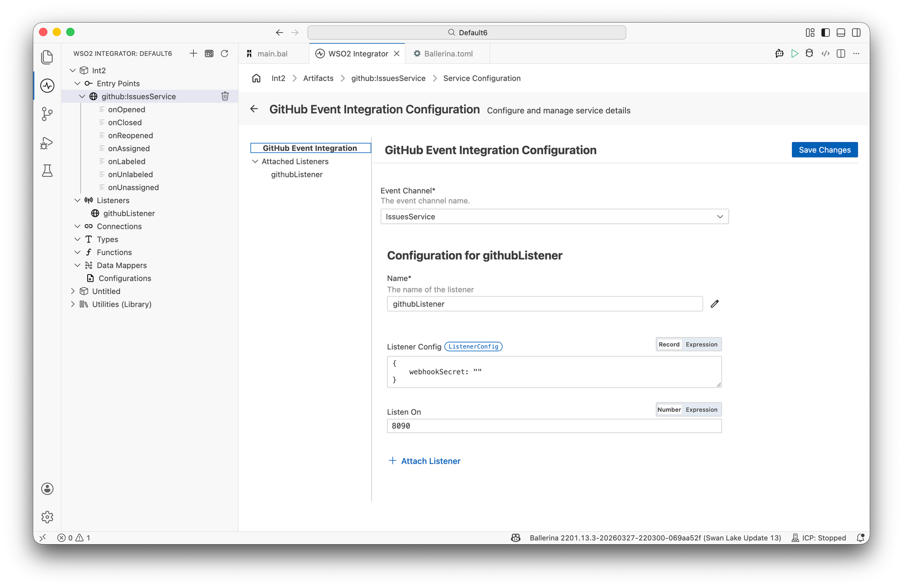Viewport: 903px width, 588px height.
Task: Open errors and warnings in status bar
Action: coord(74,537)
